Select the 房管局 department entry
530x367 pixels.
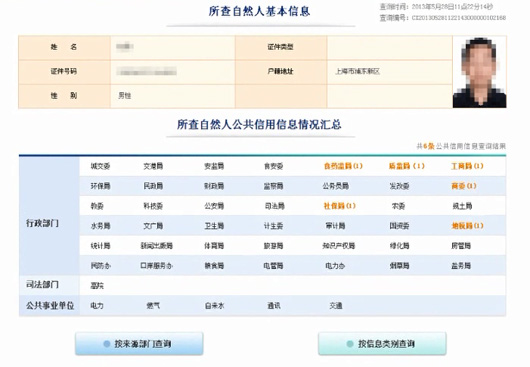(x=461, y=246)
